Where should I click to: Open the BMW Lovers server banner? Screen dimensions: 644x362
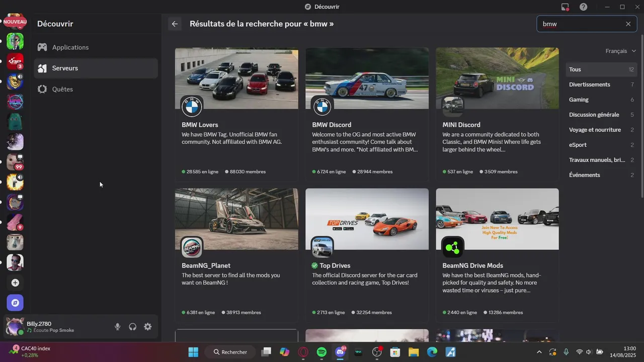point(236,78)
